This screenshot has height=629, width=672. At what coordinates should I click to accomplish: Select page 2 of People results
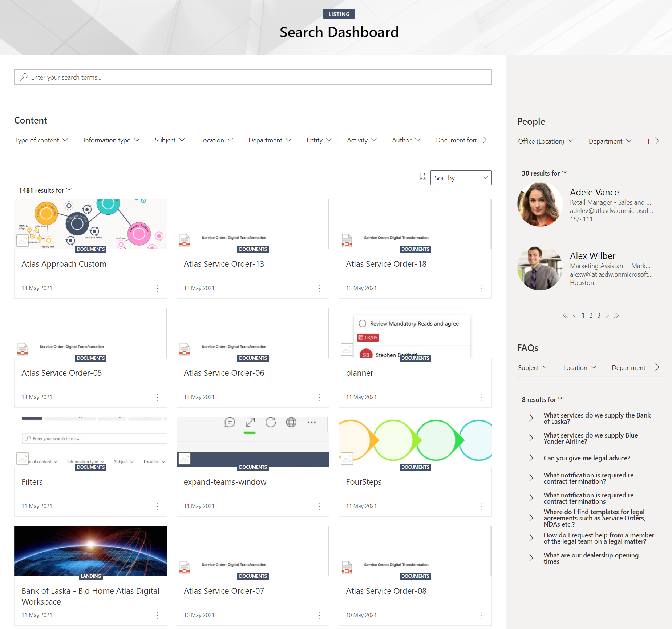pos(591,315)
